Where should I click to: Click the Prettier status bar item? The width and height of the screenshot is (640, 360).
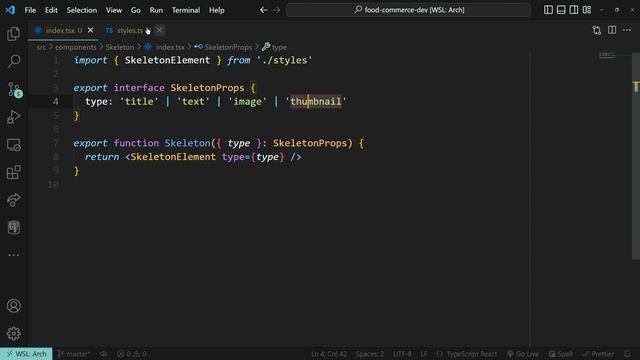coord(598,354)
